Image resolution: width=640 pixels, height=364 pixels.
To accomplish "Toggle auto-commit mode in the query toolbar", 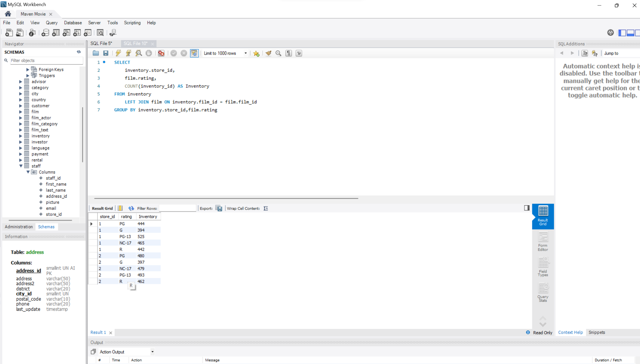I will tap(194, 53).
